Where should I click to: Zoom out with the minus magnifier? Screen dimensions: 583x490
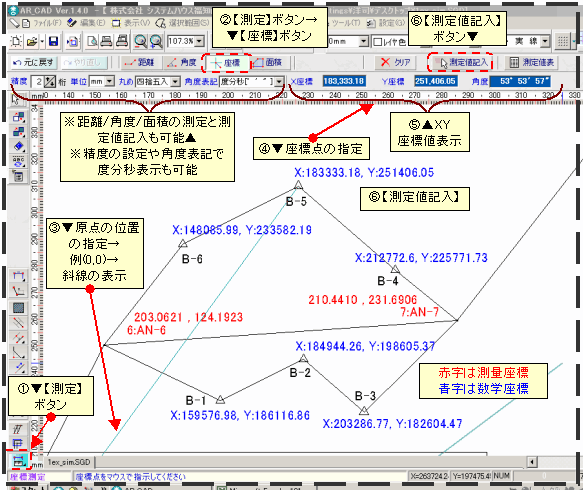(x=141, y=41)
